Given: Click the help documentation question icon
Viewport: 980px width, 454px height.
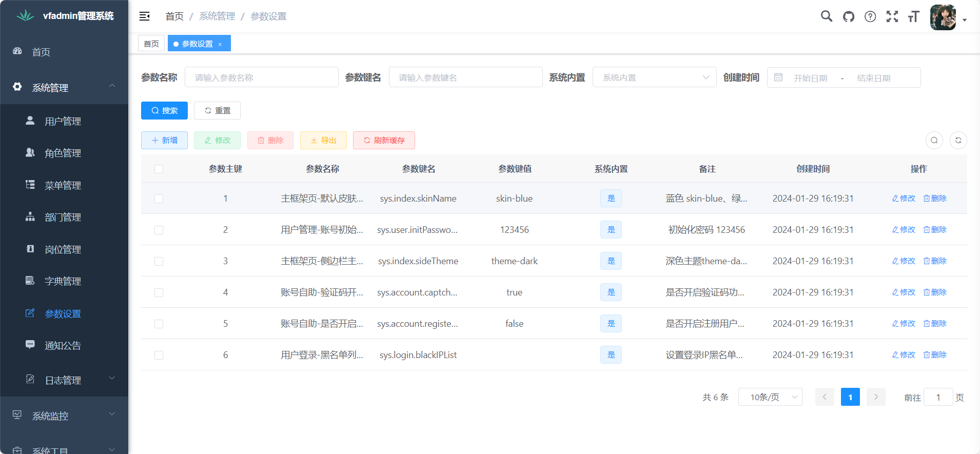Looking at the screenshot, I should click(x=870, y=16).
